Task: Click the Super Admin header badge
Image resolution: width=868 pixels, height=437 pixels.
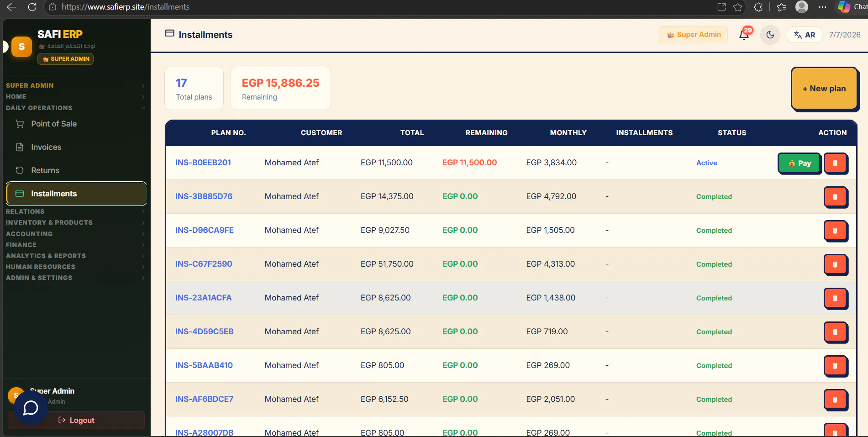Action: [694, 35]
